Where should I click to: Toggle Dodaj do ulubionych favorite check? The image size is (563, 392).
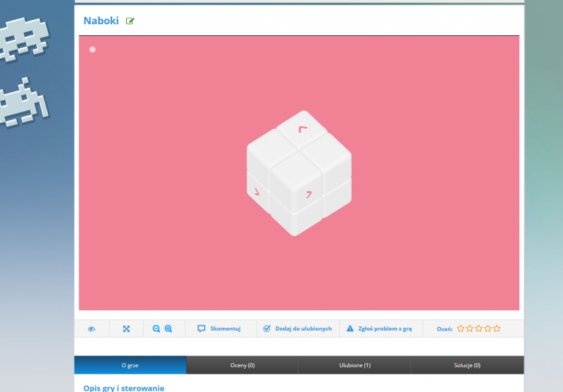[298, 329]
